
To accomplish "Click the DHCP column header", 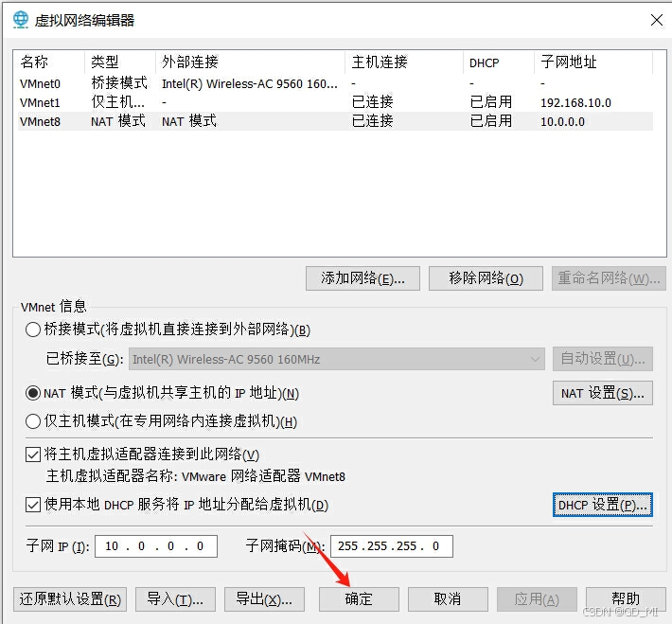I will pyautogui.click(x=500, y=62).
